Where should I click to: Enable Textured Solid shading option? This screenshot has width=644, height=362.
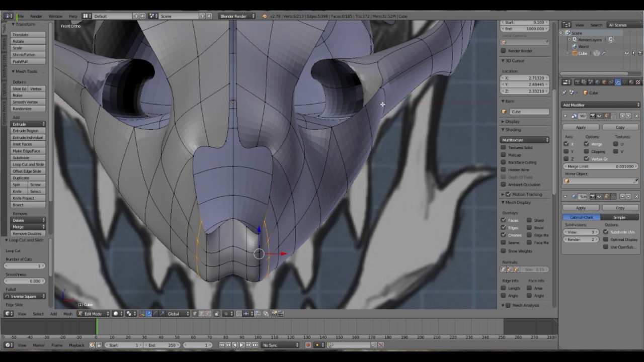tap(504, 147)
